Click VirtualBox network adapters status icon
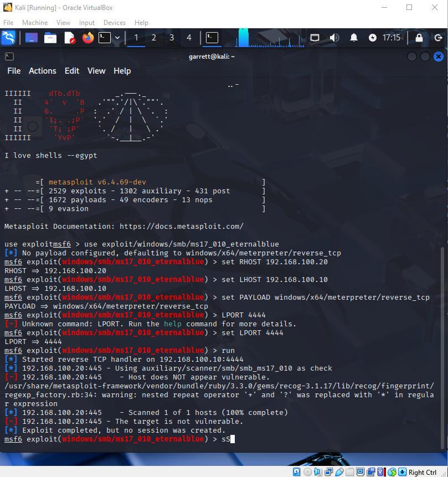Viewport: 448px width, 477px height. pos(328,472)
